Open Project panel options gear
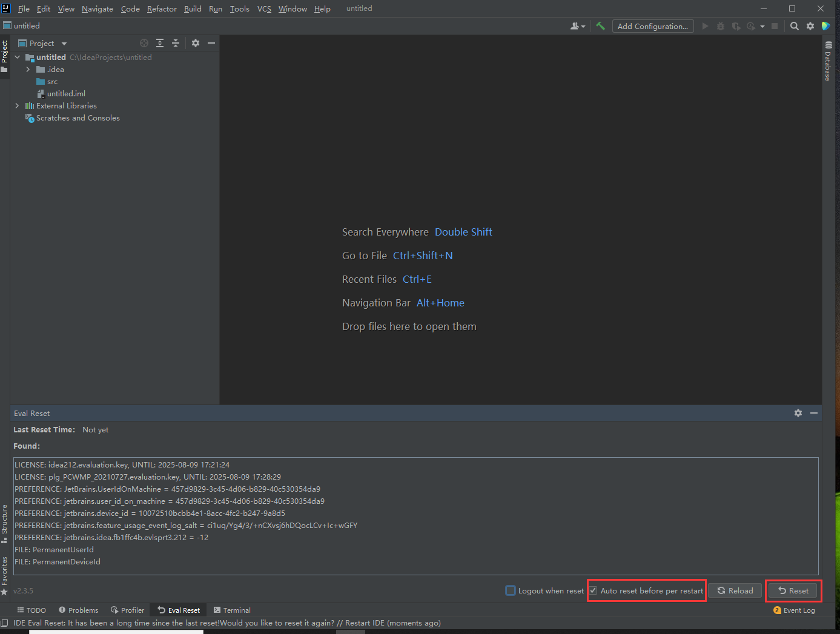Image resolution: width=840 pixels, height=634 pixels. pyautogui.click(x=196, y=43)
